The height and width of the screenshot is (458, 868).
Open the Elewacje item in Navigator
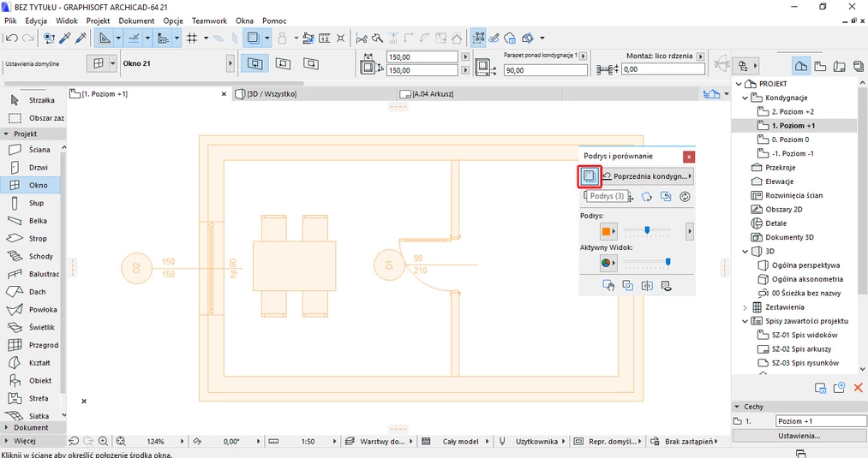pyautogui.click(x=780, y=181)
